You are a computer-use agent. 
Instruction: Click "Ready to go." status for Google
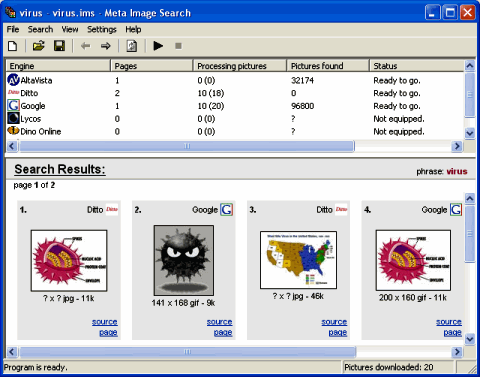397,106
